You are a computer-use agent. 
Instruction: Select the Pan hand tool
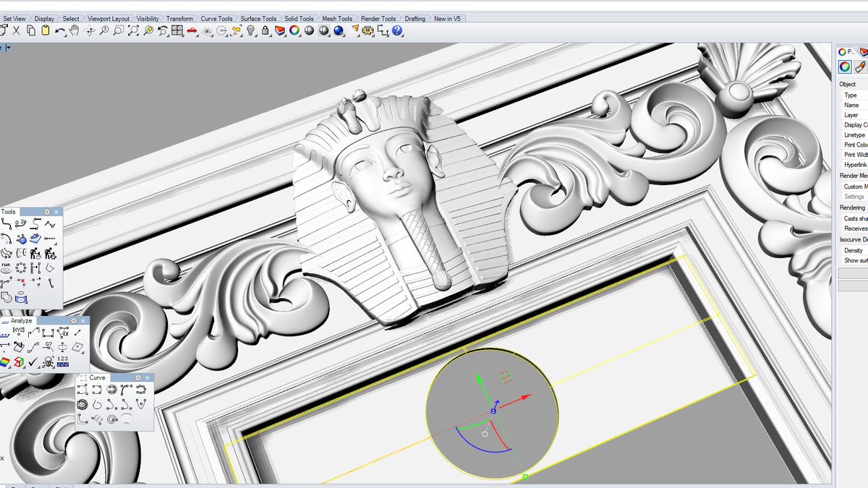click(74, 30)
